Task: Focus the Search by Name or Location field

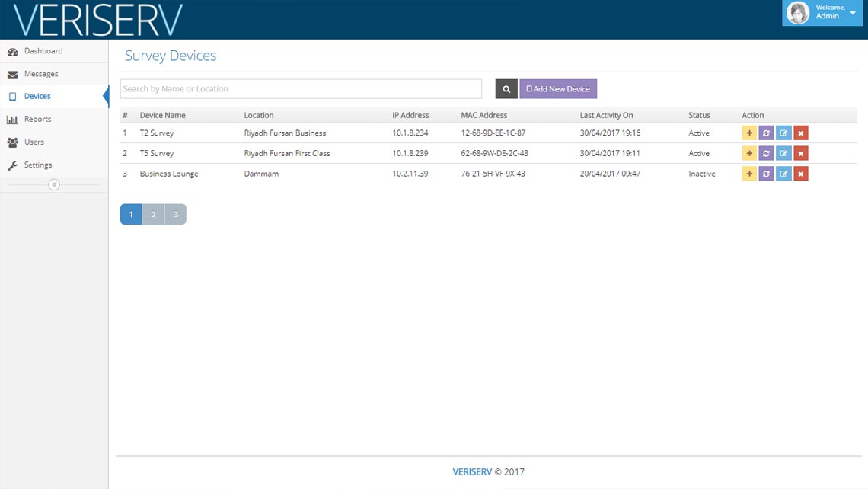Action: (x=301, y=89)
